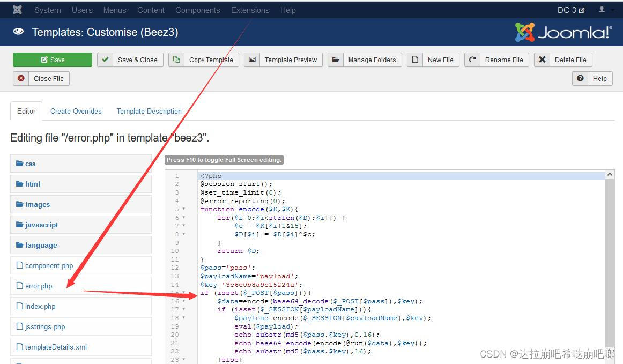Viewport: 623px width, 364px height.
Task: Open templateDetails.xml in the file list
Action: pos(80,347)
